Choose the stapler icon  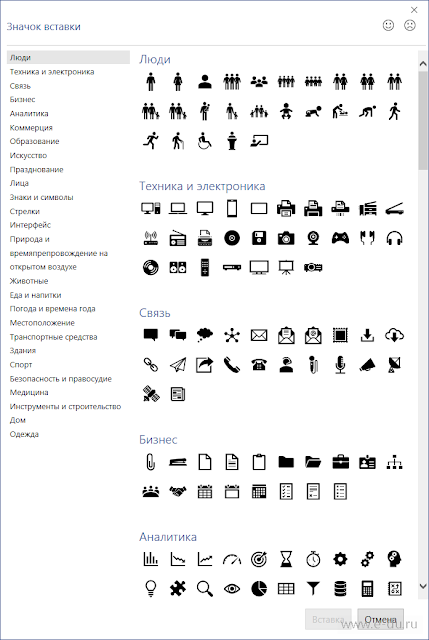click(x=178, y=462)
